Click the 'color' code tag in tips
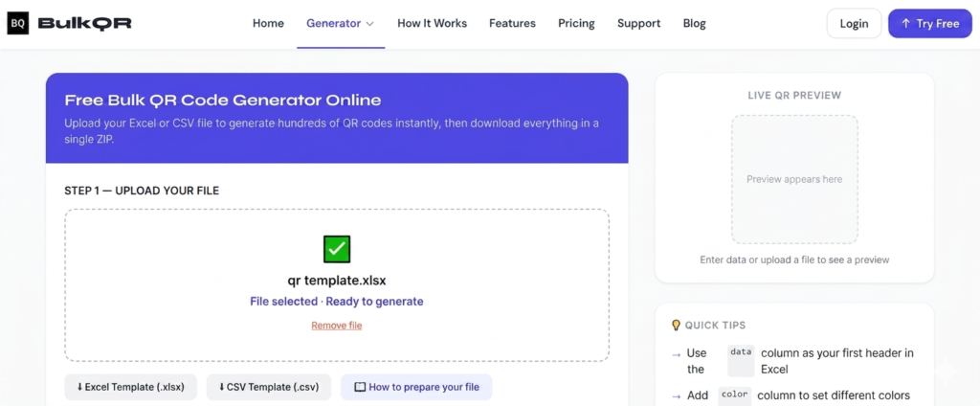 734,396
